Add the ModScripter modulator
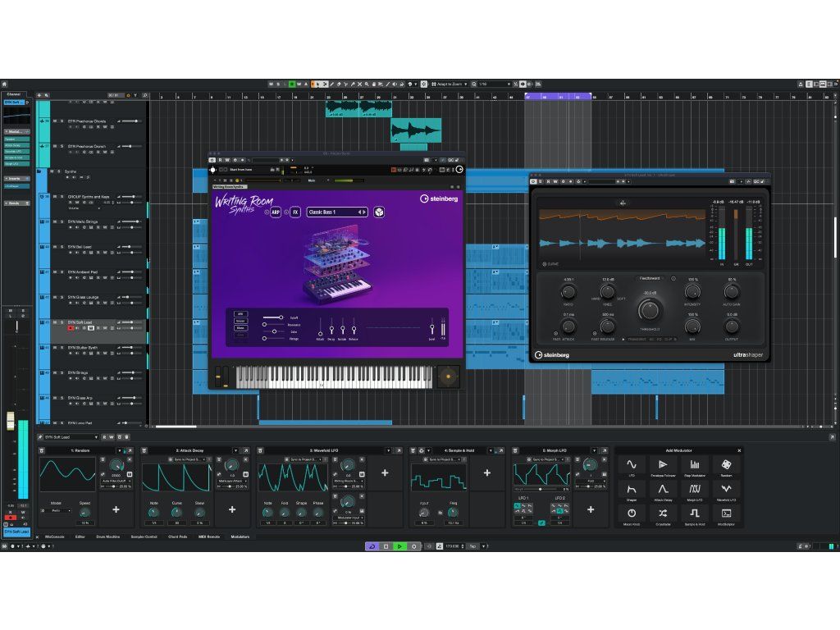This screenshot has width=840, height=630. [726, 513]
